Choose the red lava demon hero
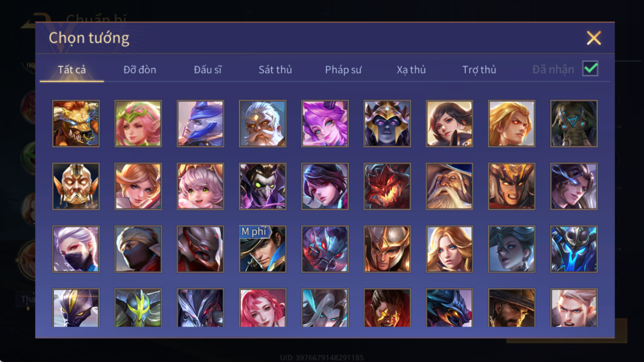The height and width of the screenshot is (362, 644). click(387, 187)
